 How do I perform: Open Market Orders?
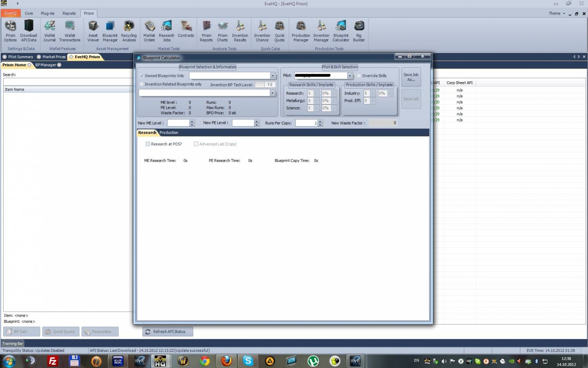pyautogui.click(x=149, y=31)
